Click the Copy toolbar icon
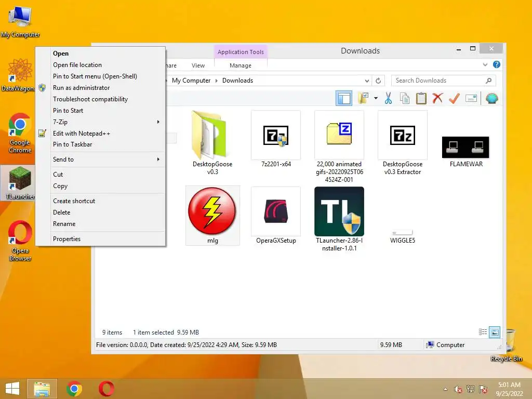This screenshot has height=399, width=532. (404, 98)
